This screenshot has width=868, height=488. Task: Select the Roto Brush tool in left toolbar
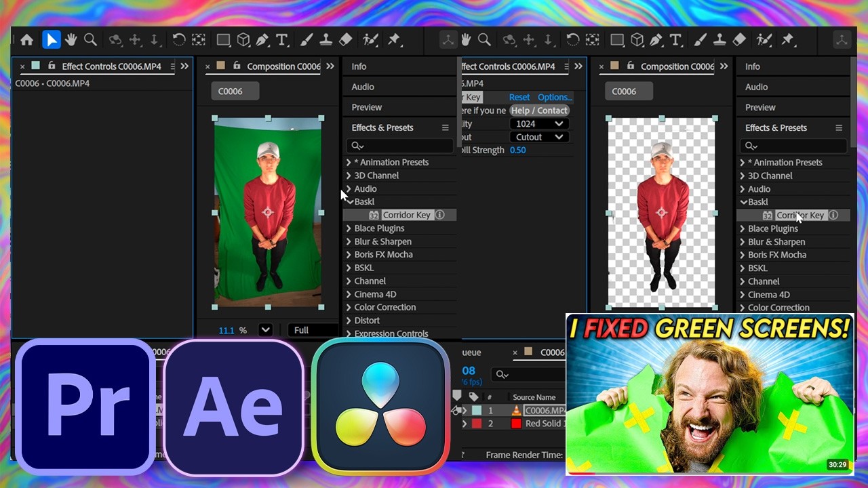pos(370,40)
